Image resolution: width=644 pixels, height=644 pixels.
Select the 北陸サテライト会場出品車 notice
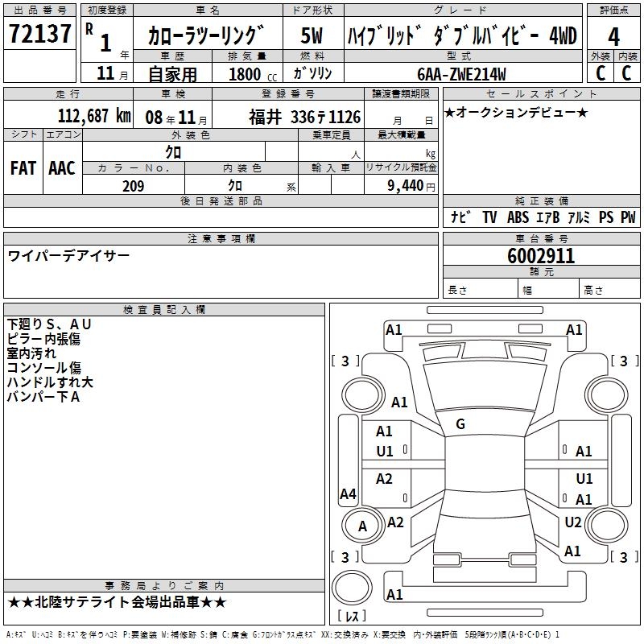[x=117, y=602]
